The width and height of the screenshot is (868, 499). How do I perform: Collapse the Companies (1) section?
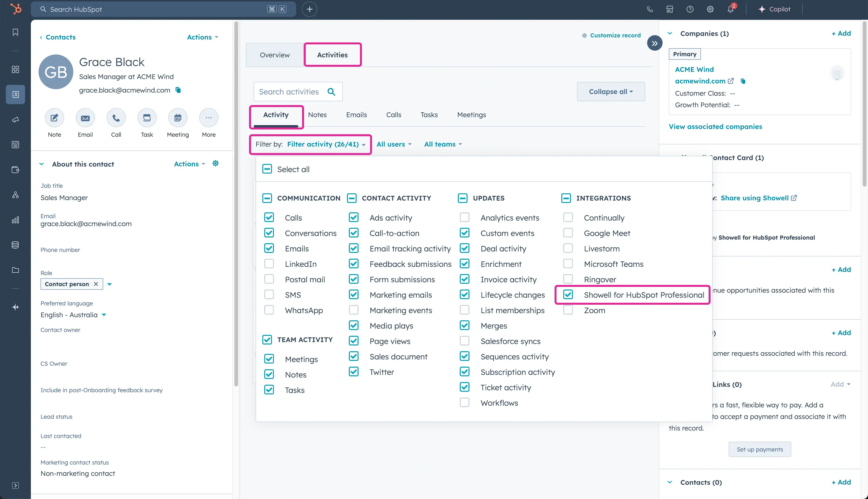click(x=670, y=33)
